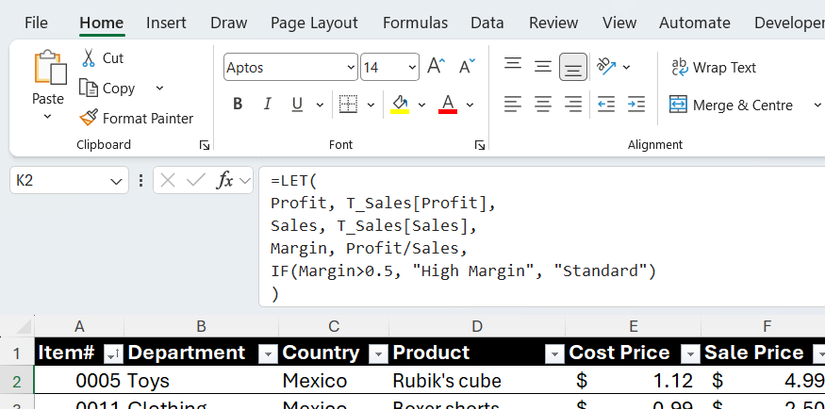The width and height of the screenshot is (825, 409).
Task: Click the Merge & Centre button
Action: [731, 105]
